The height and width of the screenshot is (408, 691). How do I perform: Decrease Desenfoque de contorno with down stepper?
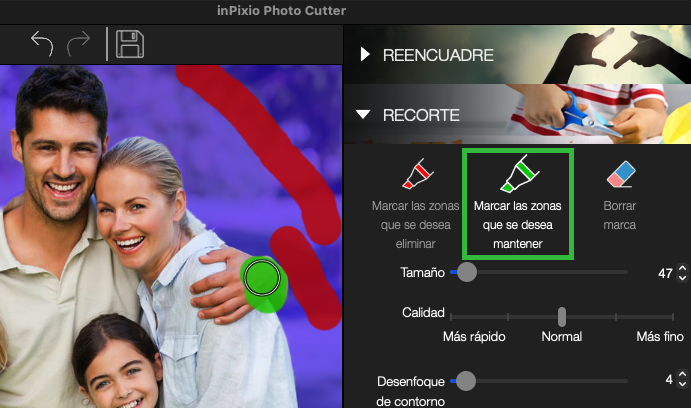(682, 384)
